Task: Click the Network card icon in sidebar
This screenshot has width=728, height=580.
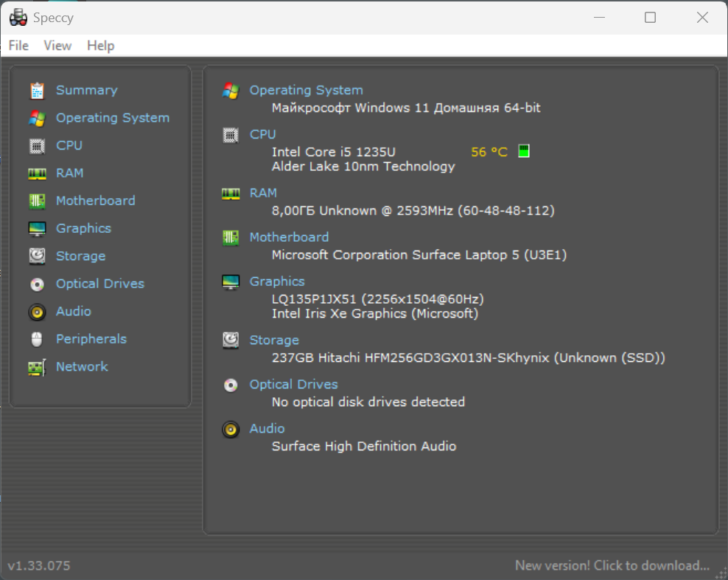Action: click(x=37, y=367)
